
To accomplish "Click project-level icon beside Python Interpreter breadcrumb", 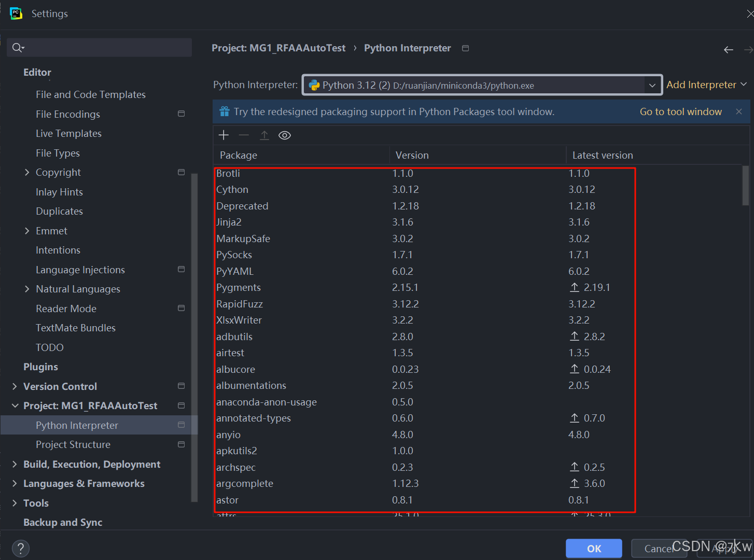I will [466, 48].
